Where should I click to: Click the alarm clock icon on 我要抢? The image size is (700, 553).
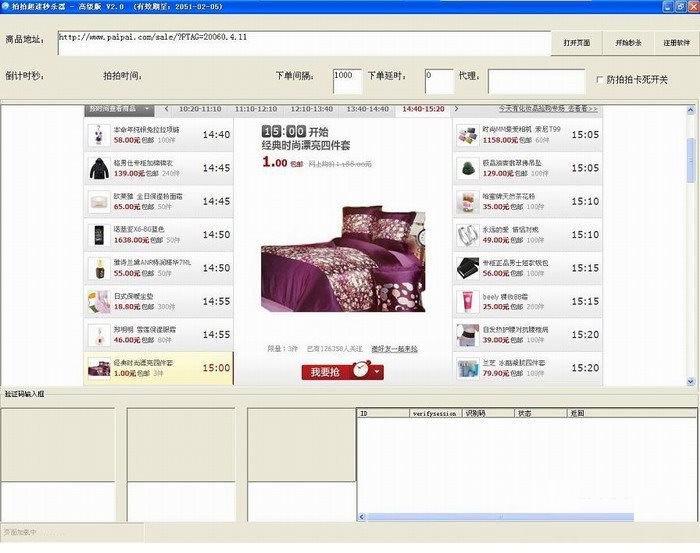[x=361, y=370]
